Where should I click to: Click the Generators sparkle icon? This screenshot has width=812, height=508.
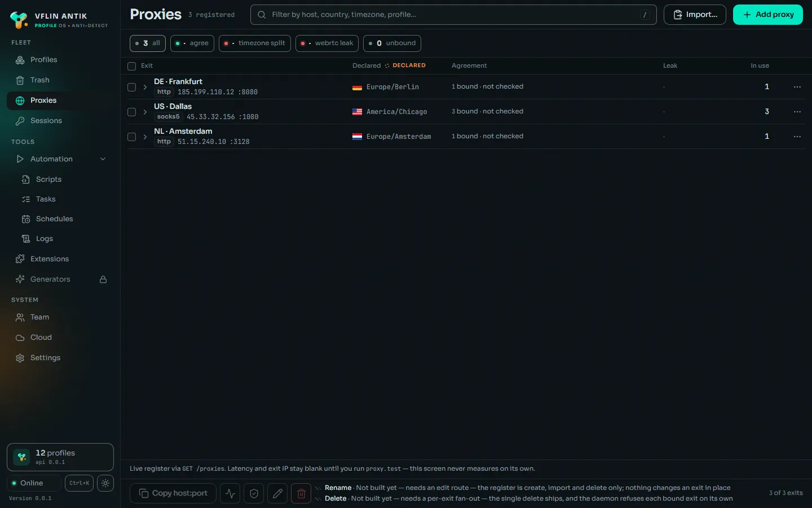pyautogui.click(x=20, y=279)
